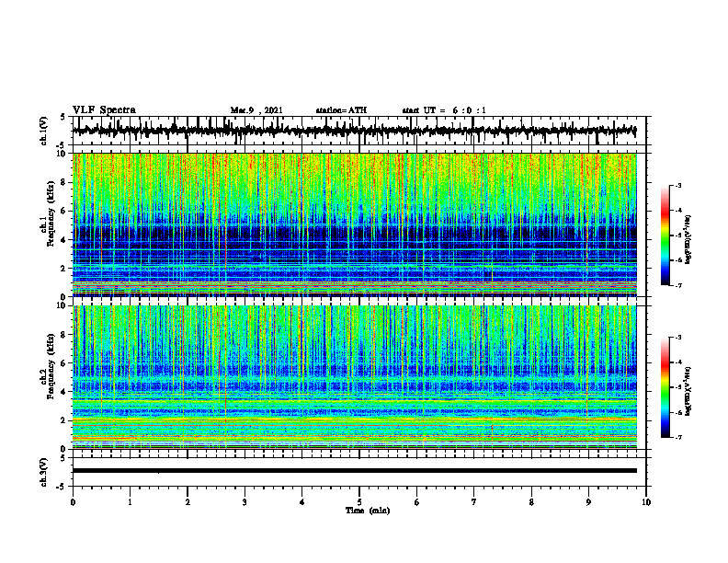Click the "6" kHz tick on ch.2 spectrogram
Viewport: 728px width, 563px height.
(x=63, y=363)
